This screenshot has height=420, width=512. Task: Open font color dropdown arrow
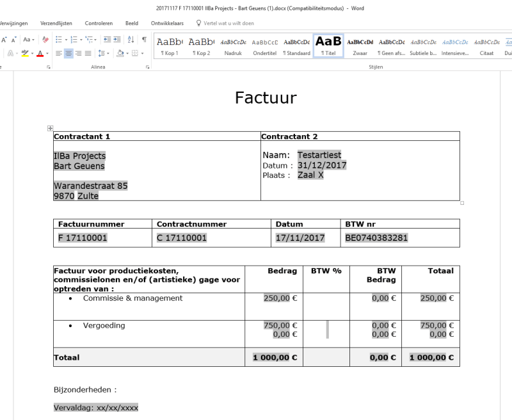tap(47, 53)
